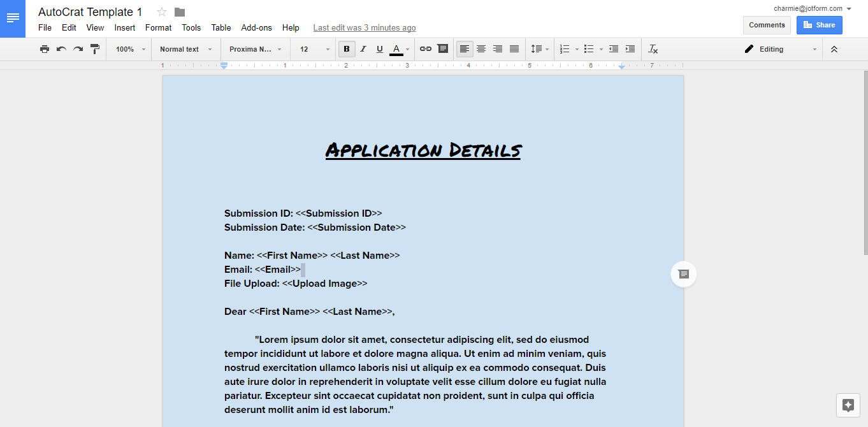Open the Add-ons menu
Screen dimensions: 868x427
tap(256, 27)
